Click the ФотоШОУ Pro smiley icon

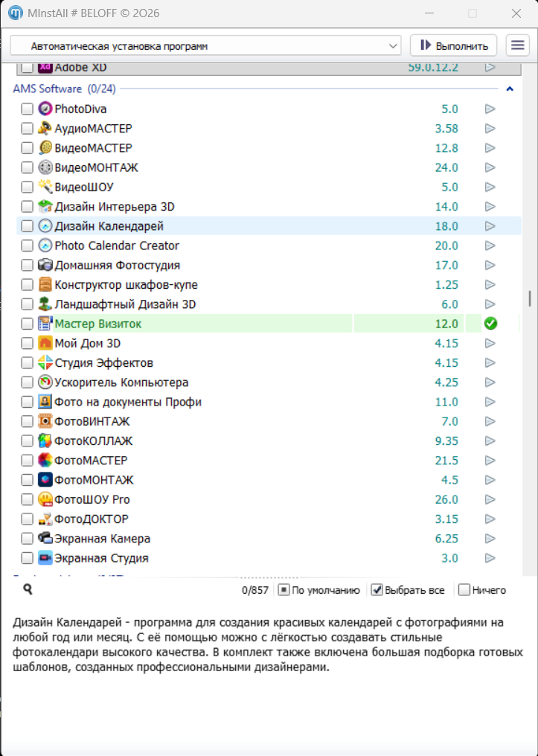45,499
